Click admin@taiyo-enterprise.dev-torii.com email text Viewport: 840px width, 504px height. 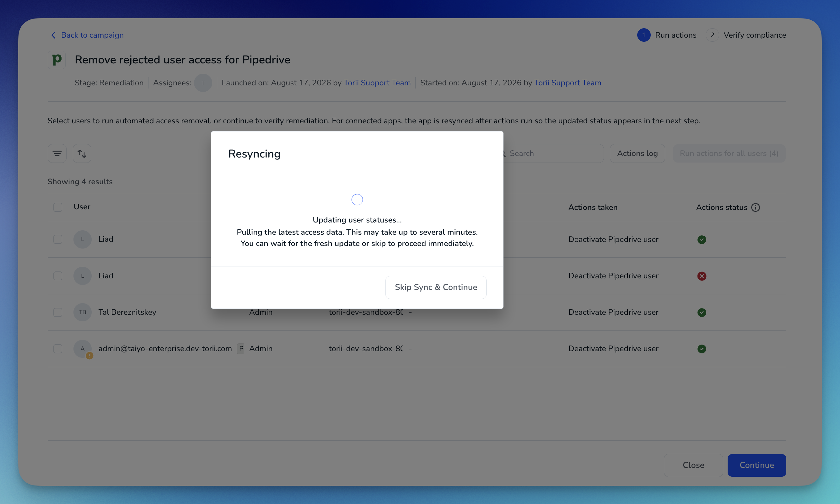(165, 348)
